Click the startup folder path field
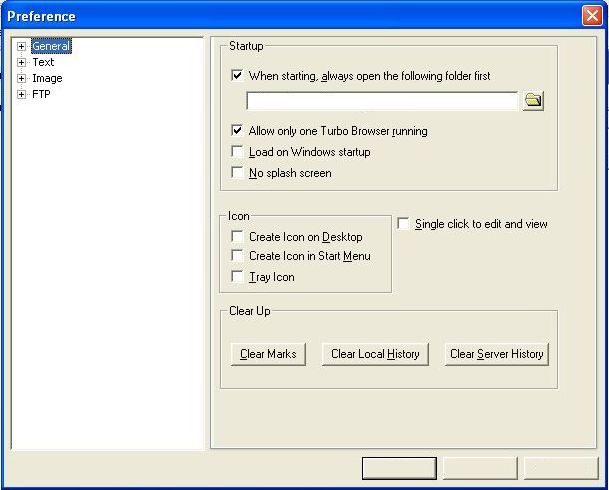Screen dimensions: 609x490 pos(382,101)
